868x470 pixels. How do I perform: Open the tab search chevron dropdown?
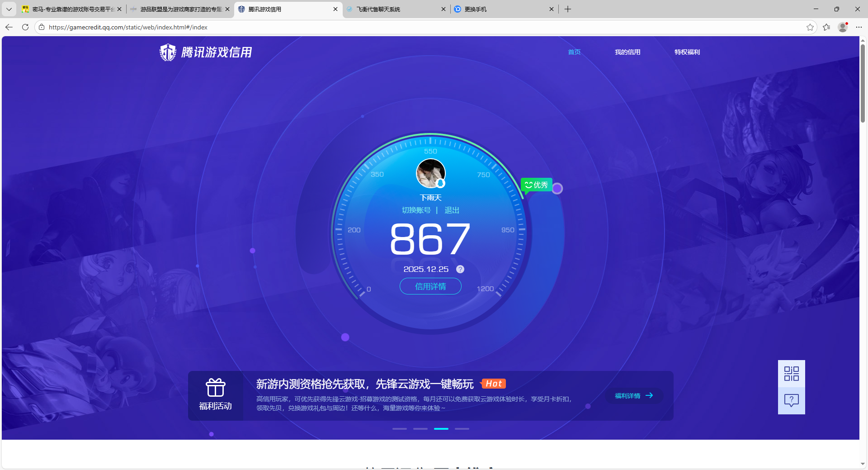pos(9,9)
